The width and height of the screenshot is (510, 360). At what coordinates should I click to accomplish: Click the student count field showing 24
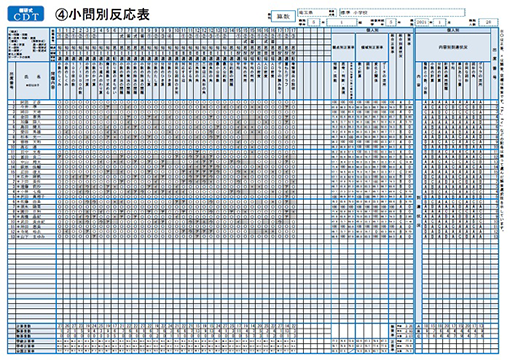(488, 22)
